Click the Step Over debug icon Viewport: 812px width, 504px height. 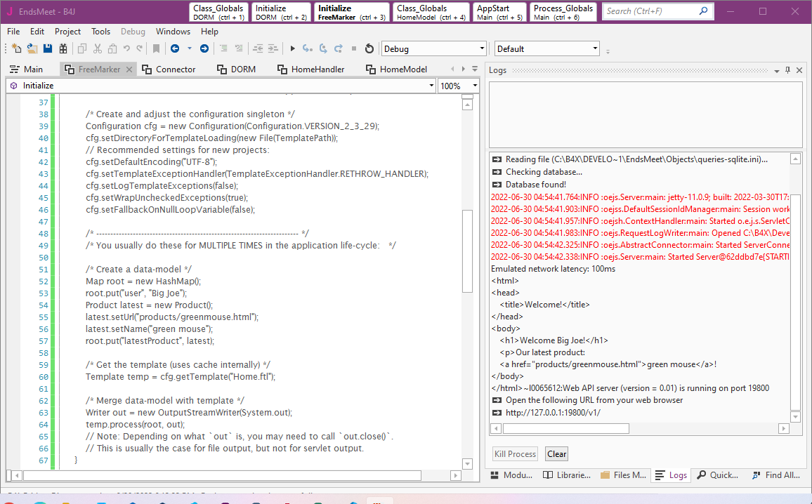coord(323,48)
